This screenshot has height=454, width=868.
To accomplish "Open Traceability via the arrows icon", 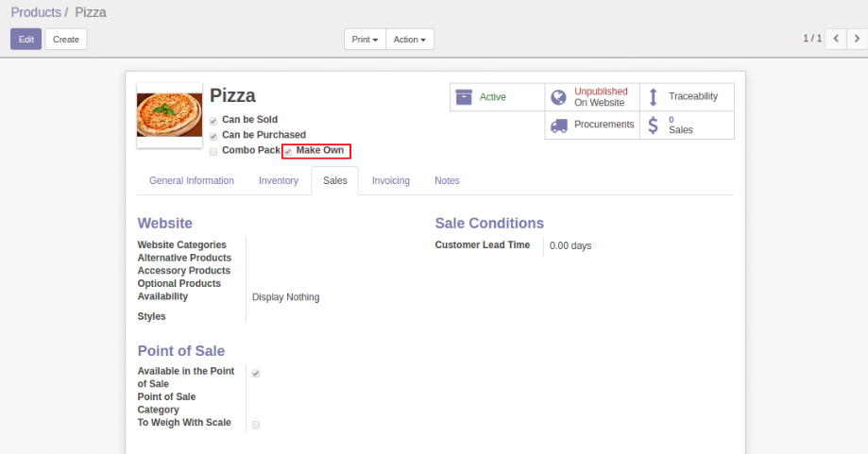I will click(x=653, y=97).
